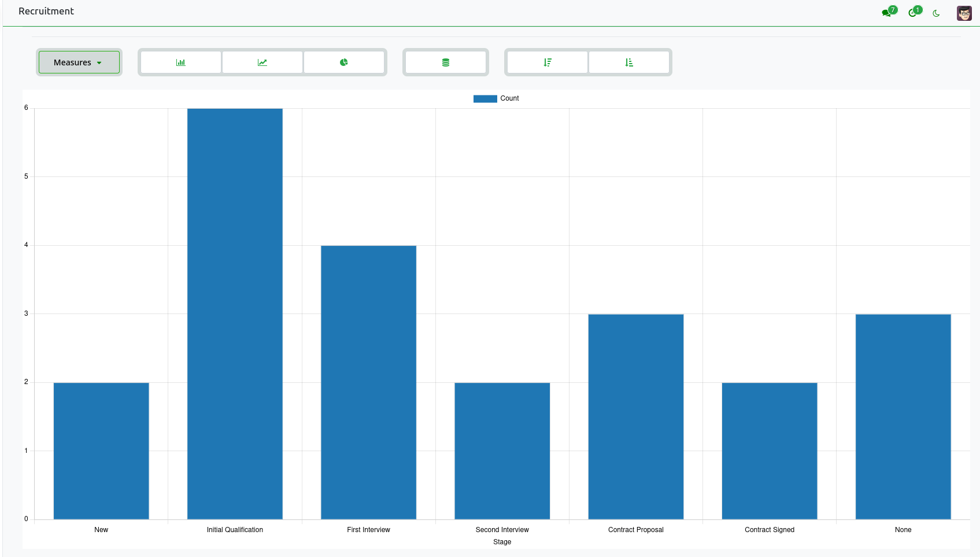Switch to bar chart view
Image resolution: width=980 pixels, height=557 pixels.
point(181,62)
